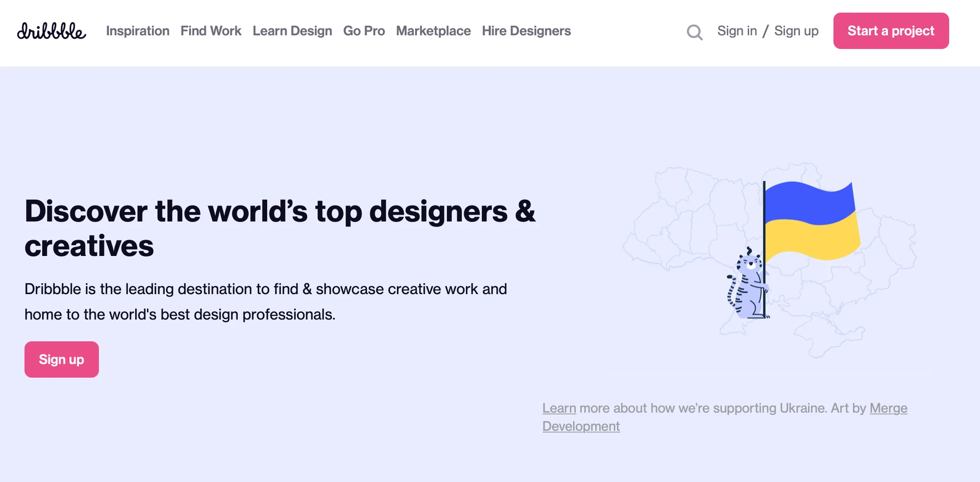Viewport: 980px width, 482px height.
Task: Click the Dribbble logo
Action: [x=51, y=31]
